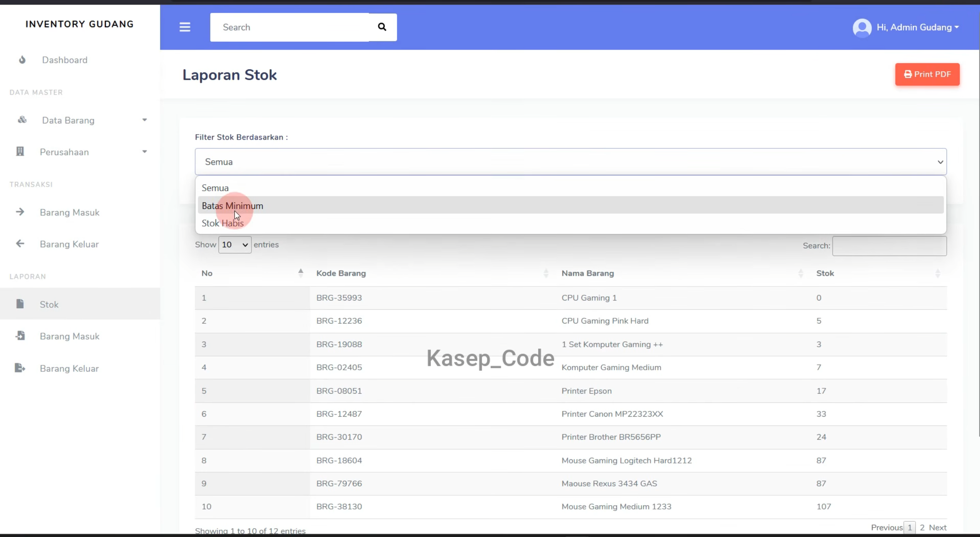980x537 pixels.
Task: Focus the top navbar Search field
Action: 289,27
